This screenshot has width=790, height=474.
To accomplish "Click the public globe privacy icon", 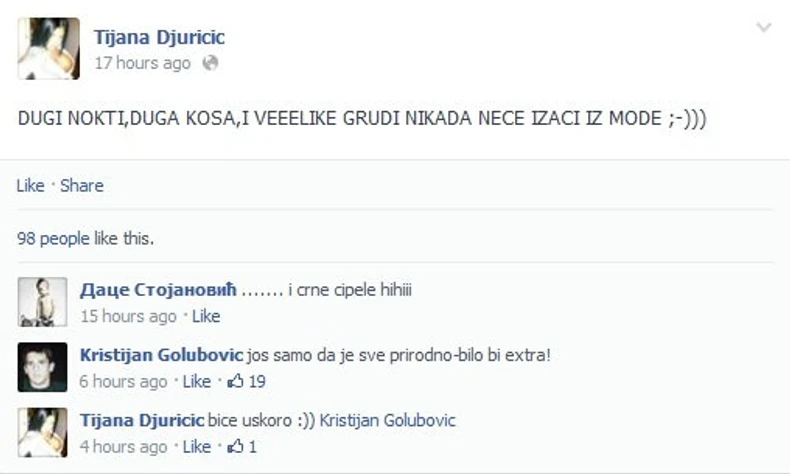I will [x=210, y=63].
